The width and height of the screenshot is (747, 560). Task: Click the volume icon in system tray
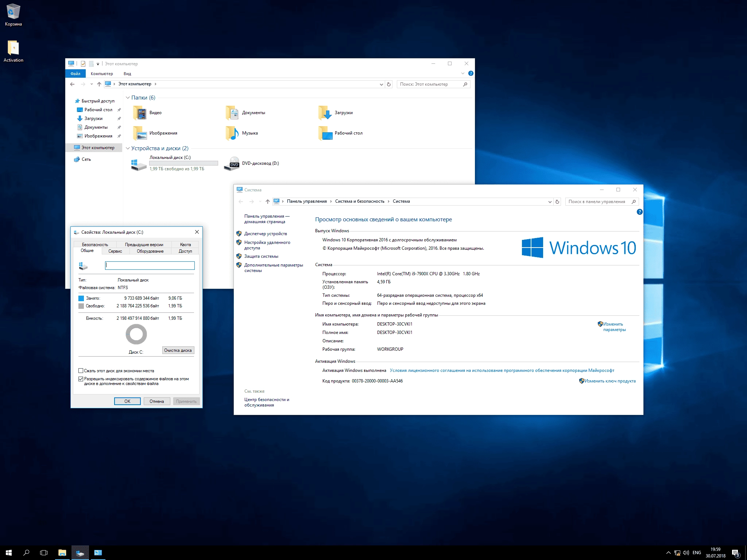[x=686, y=553]
